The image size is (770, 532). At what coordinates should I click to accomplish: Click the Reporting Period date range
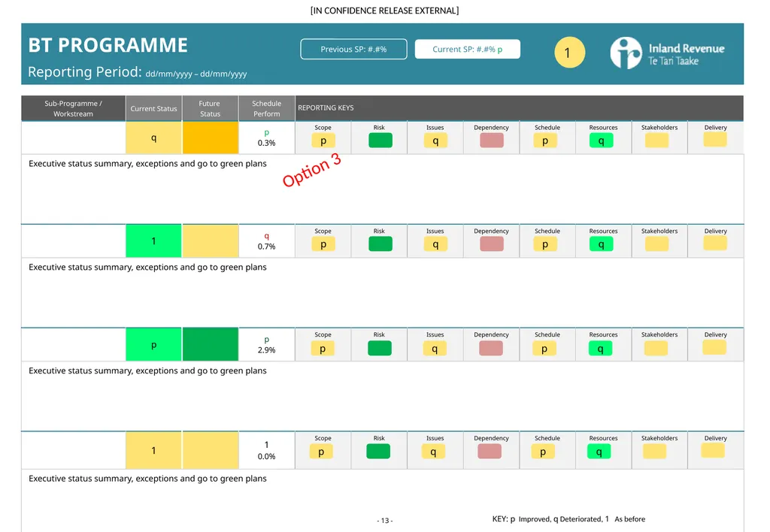coord(196,74)
